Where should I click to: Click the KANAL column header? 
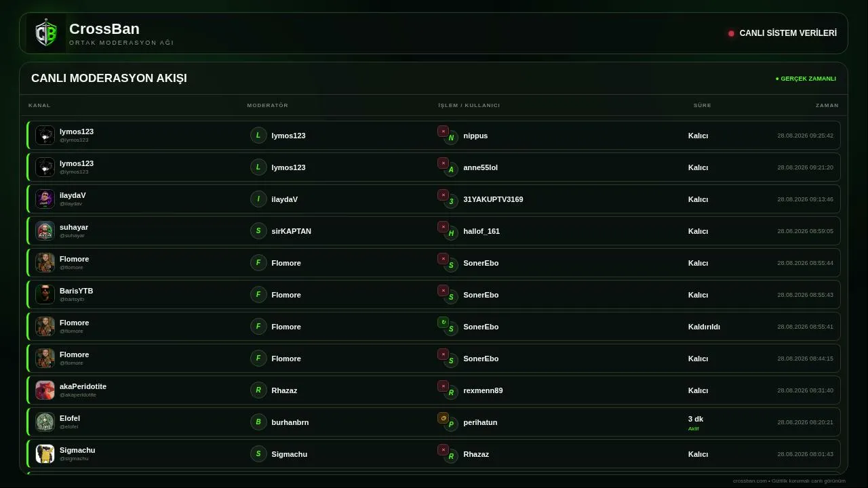[39, 106]
